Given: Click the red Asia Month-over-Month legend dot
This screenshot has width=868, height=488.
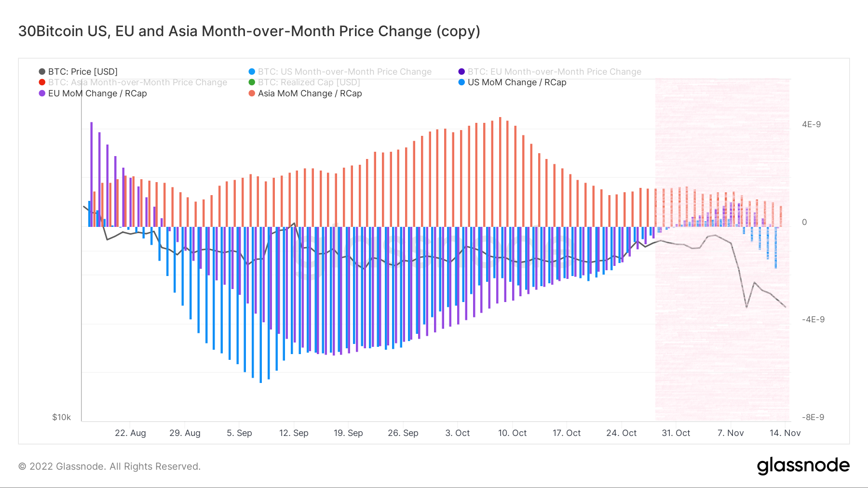Looking at the screenshot, I should click(x=42, y=82).
